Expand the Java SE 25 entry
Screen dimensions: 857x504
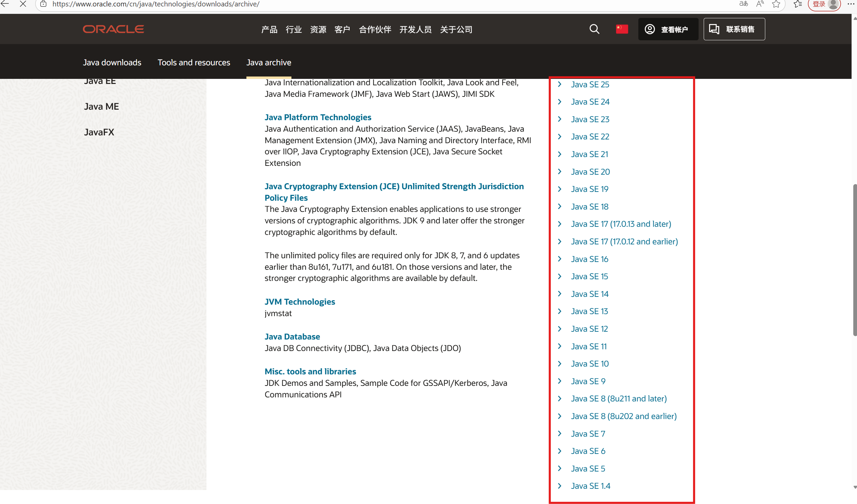point(590,85)
